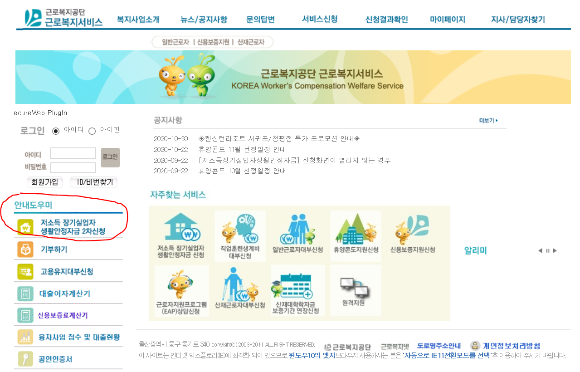The height and width of the screenshot is (372, 580).
Task: Open the 대출이자계산기 calculator icon
Action: coord(25,294)
